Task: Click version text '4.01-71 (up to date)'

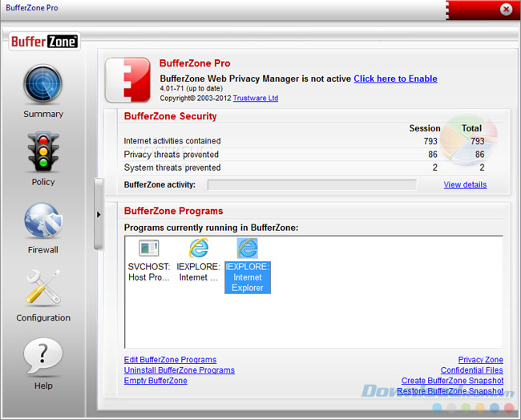Action: [x=191, y=88]
